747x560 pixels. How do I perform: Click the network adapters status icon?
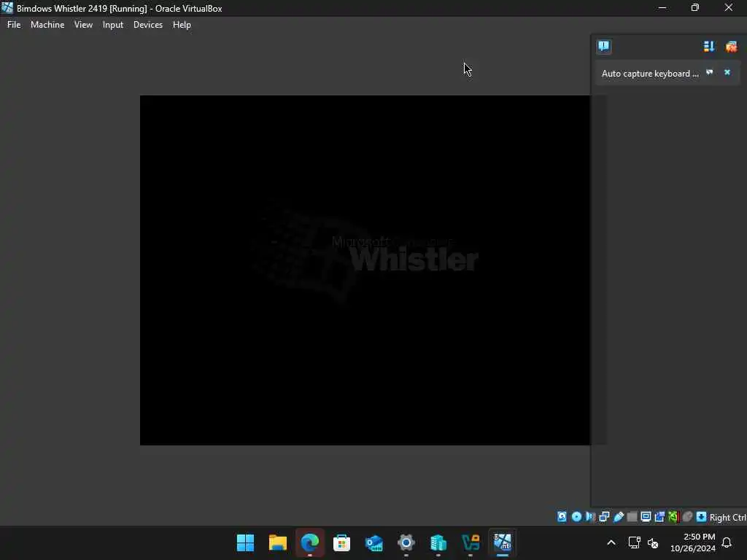point(604,517)
